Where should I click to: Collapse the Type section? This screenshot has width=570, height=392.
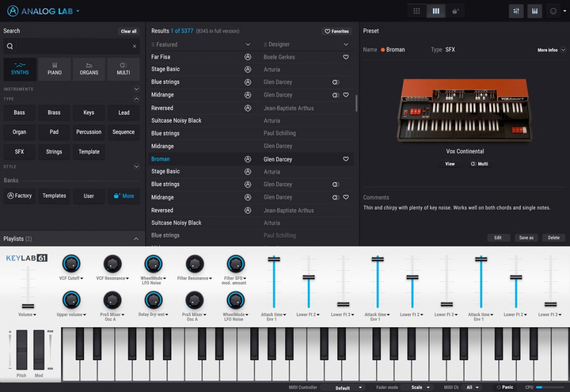pos(136,99)
